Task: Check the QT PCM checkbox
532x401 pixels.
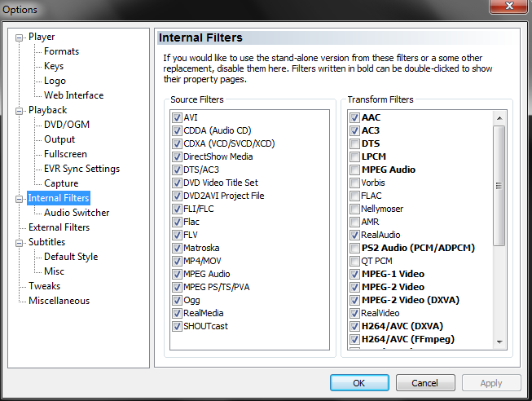Action: (354, 261)
